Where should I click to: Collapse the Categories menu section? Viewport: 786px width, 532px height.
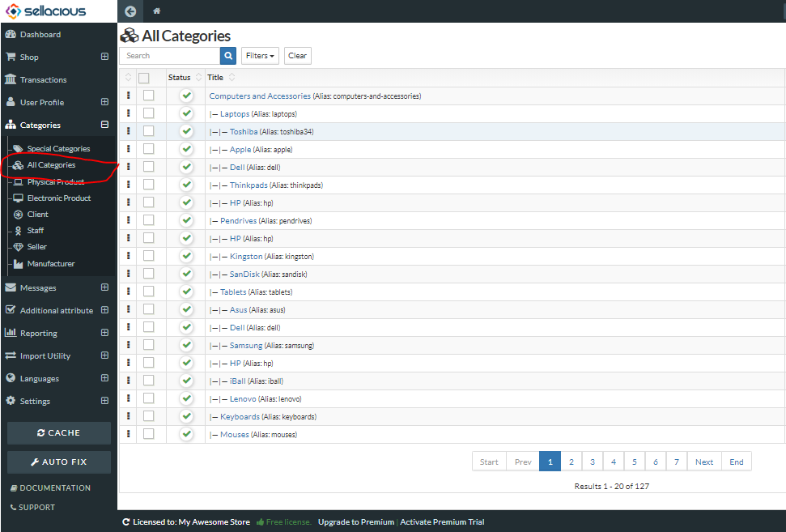coord(104,125)
